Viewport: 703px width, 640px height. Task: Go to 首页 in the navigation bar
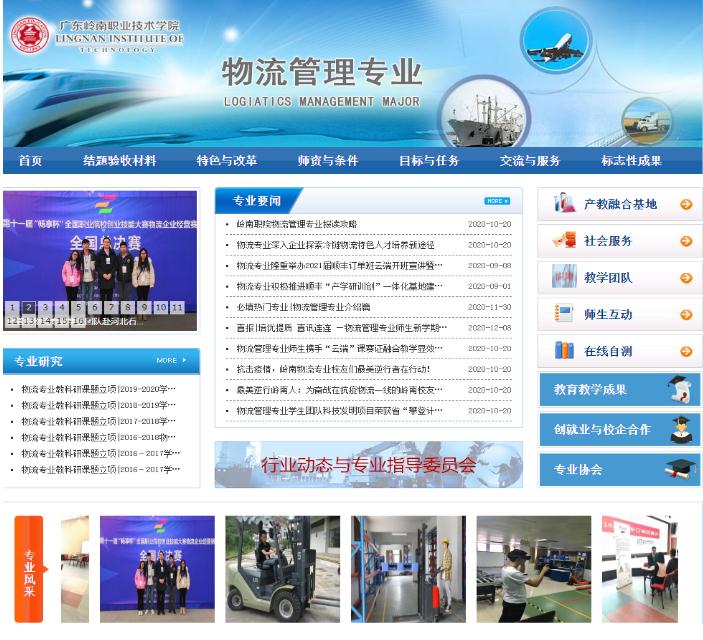point(31,161)
